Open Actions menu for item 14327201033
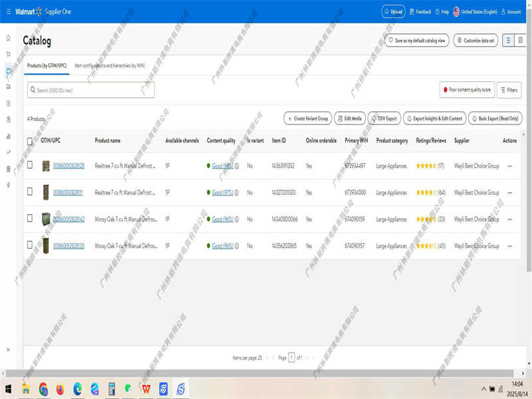Viewport: 532px width, 399px height. pyautogui.click(x=509, y=193)
